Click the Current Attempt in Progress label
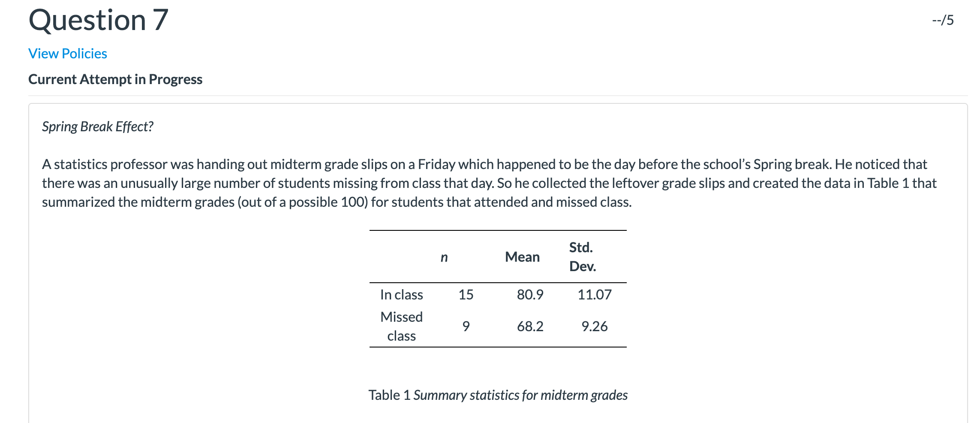This screenshot has width=980, height=423. [115, 79]
